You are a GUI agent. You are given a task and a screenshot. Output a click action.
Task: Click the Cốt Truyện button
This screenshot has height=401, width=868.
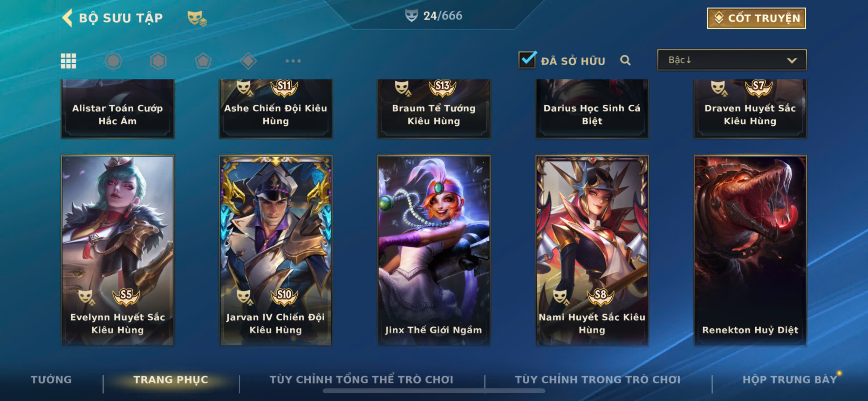click(757, 18)
